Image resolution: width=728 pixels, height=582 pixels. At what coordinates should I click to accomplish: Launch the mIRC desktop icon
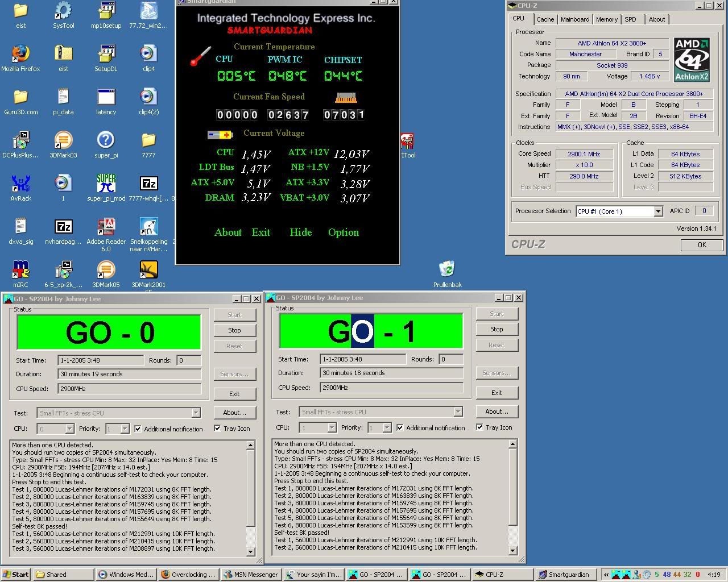click(x=20, y=274)
